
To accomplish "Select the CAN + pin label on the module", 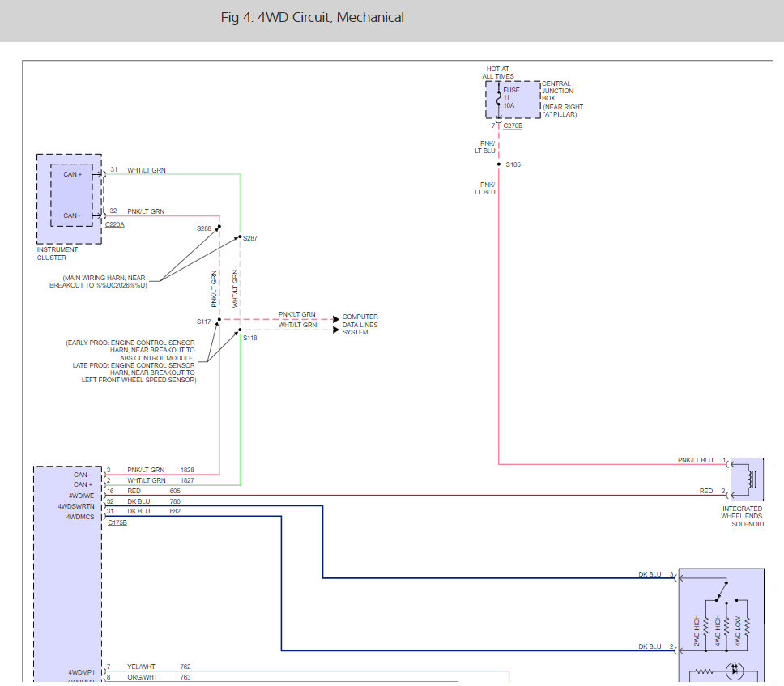I will point(83,484).
